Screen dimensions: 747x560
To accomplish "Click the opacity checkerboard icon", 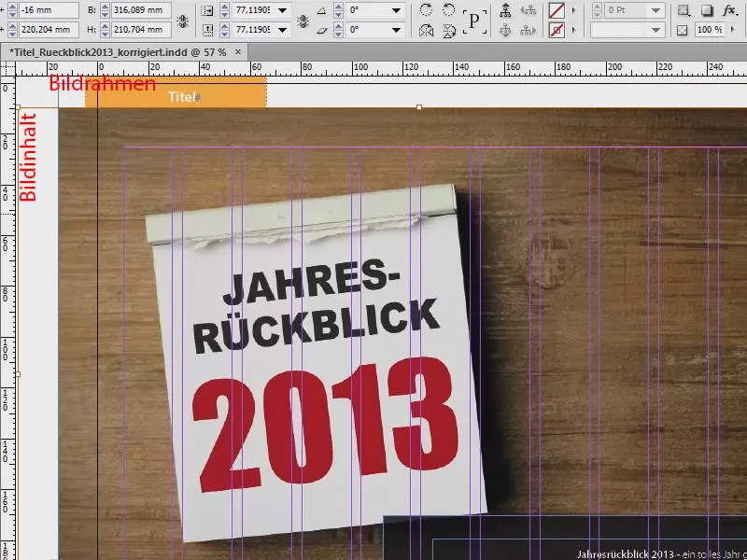I will 683,30.
